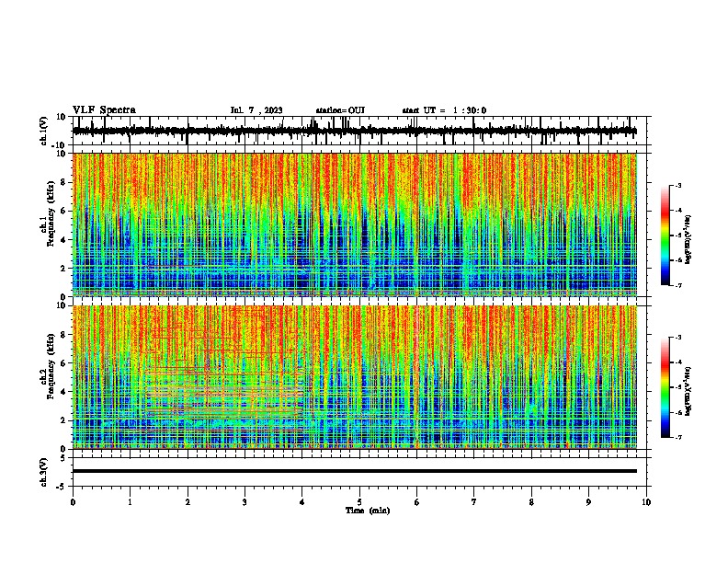Click the ch.2 spectrogram plot
This screenshot has width=728, height=563.
point(355,377)
